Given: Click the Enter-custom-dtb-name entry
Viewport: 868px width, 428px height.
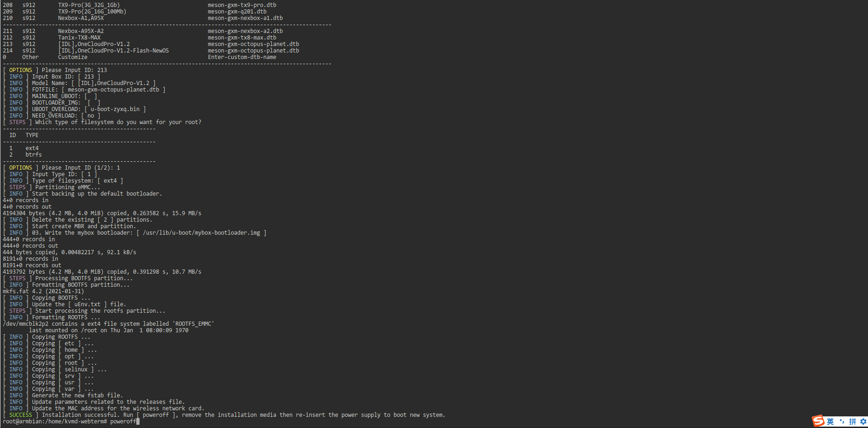Looking at the screenshot, I should [242, 57].
